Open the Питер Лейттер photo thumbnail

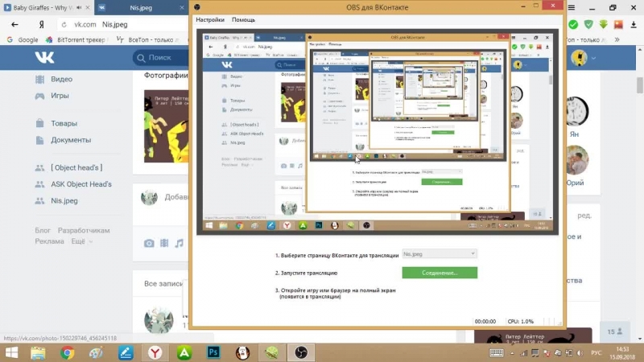167,126
